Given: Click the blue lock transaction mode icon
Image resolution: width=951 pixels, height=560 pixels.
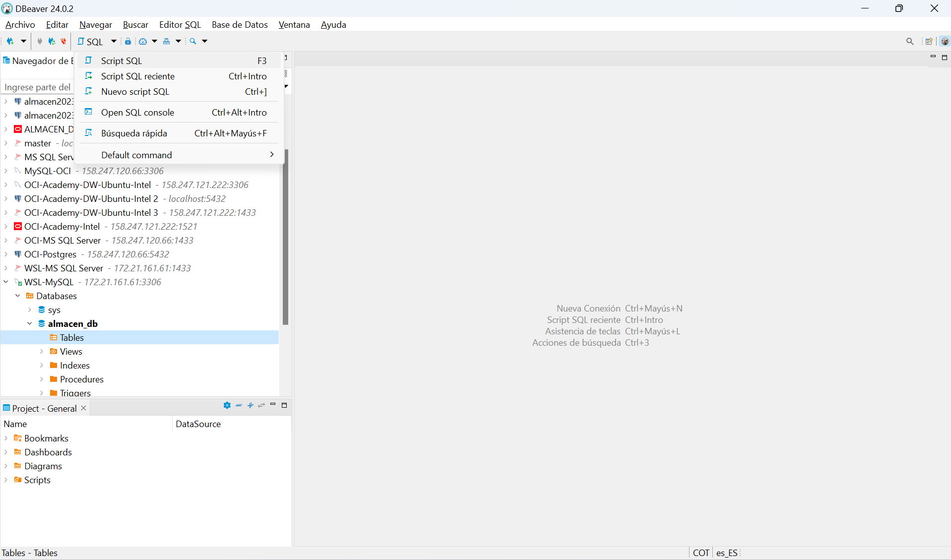Looking at the screenshot, I should pos(128,41).
